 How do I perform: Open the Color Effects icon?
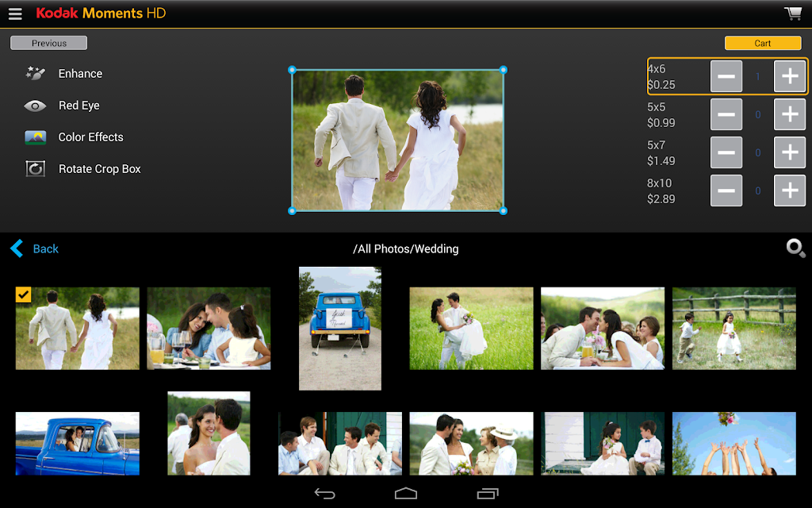pyautogui.click(x=35, y=137)
